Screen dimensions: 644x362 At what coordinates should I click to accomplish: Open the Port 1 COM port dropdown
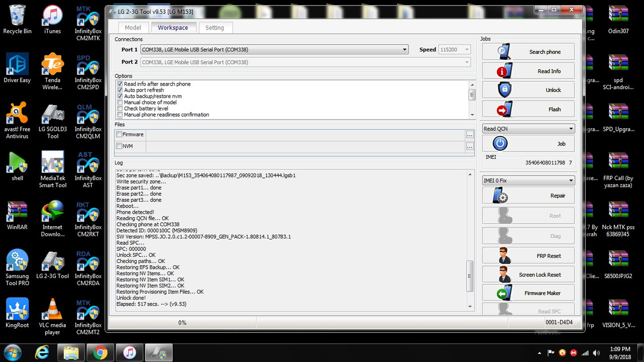(x=274, y=49)
